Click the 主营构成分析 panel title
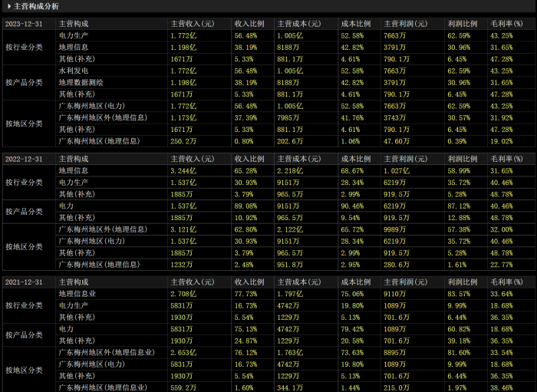 point(36,6)
